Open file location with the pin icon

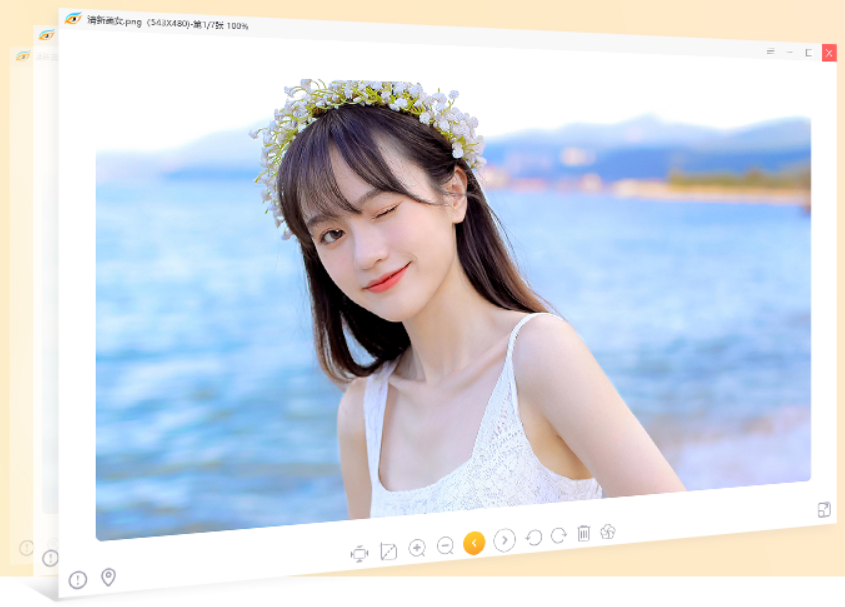(108, 577)
